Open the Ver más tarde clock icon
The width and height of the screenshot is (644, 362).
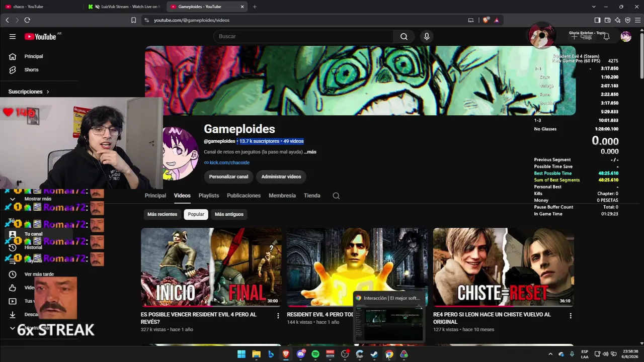click(13, 275)
